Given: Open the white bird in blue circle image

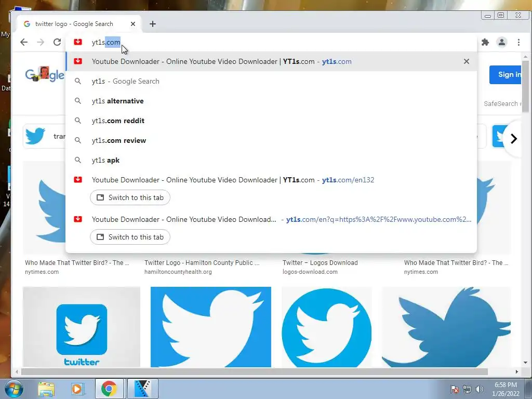Looking at the screenshot, I should click(327, 327).
